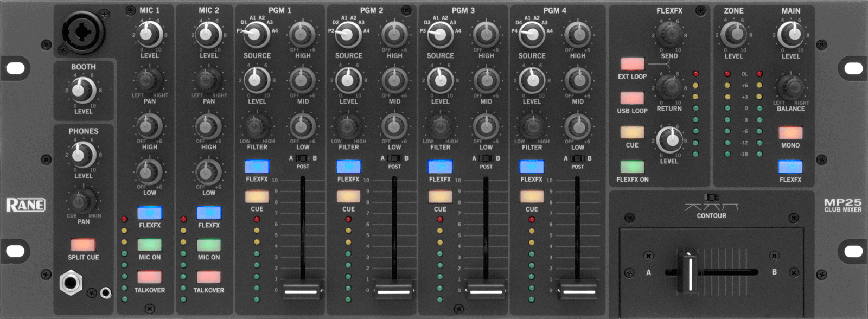The height and width of the screenshot is (319, 868).
Task: Click the PGM 3 Filter knob
Action: coord(440,127)
